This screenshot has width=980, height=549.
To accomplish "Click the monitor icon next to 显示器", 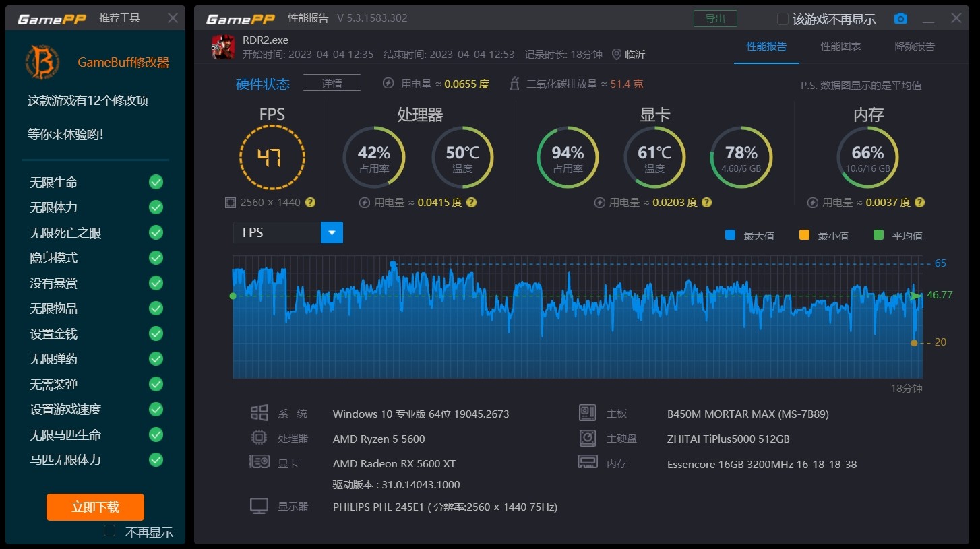I will tap(259, 506).
